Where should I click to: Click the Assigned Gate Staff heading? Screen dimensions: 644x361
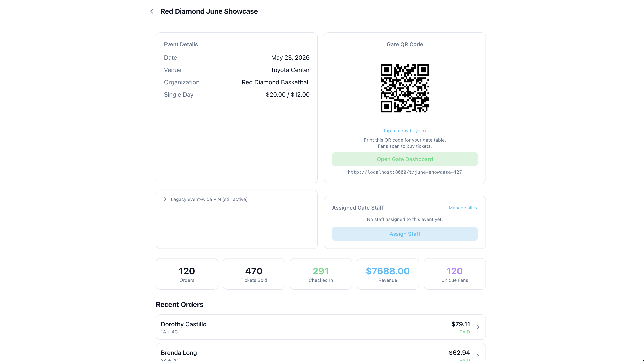358,208
